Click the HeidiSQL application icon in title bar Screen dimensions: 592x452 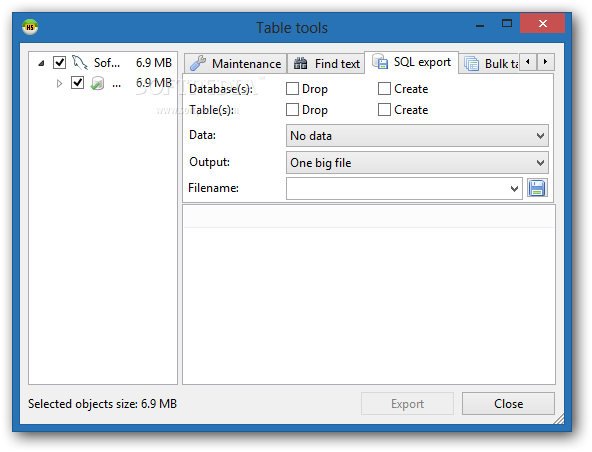[x=30, y=27]
